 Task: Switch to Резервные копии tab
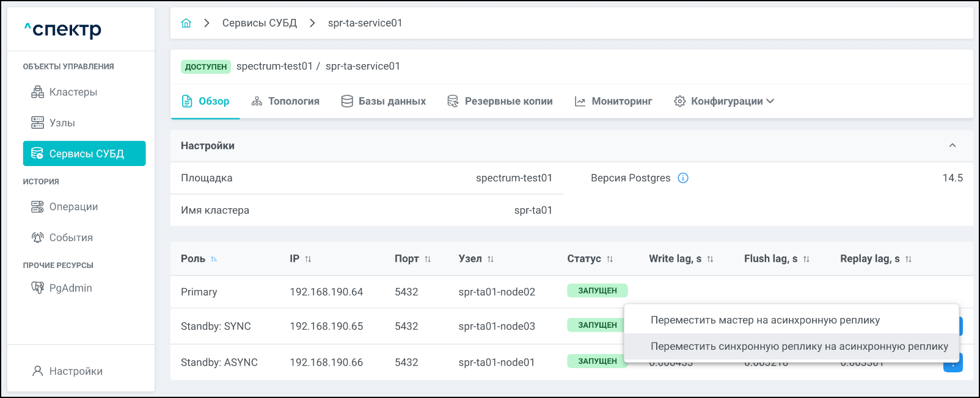click(500, 101)
